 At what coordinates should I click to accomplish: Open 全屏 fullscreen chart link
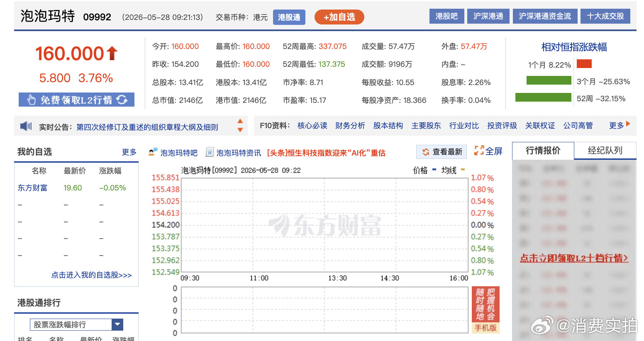tap(494, 151)
